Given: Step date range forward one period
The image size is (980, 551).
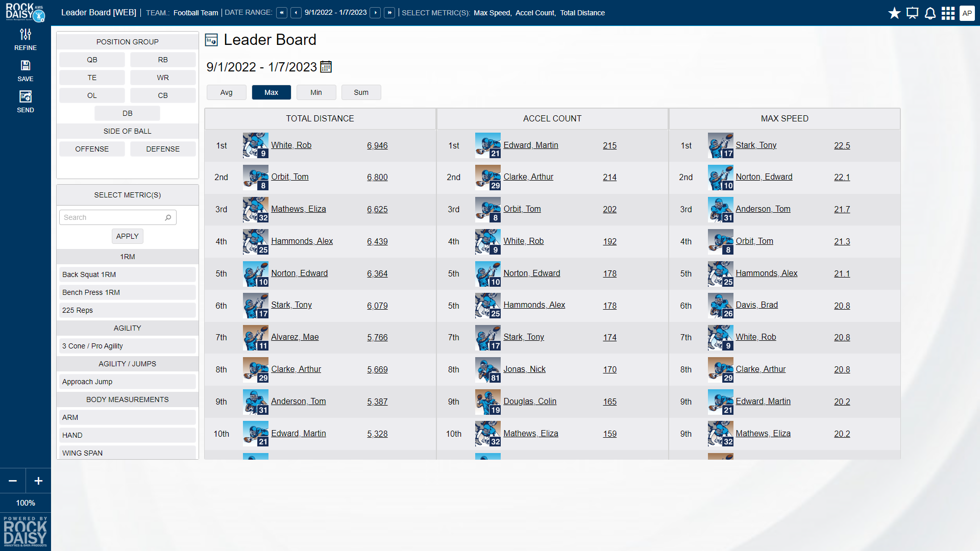Looking at the screenshot, I should point(375,13).
